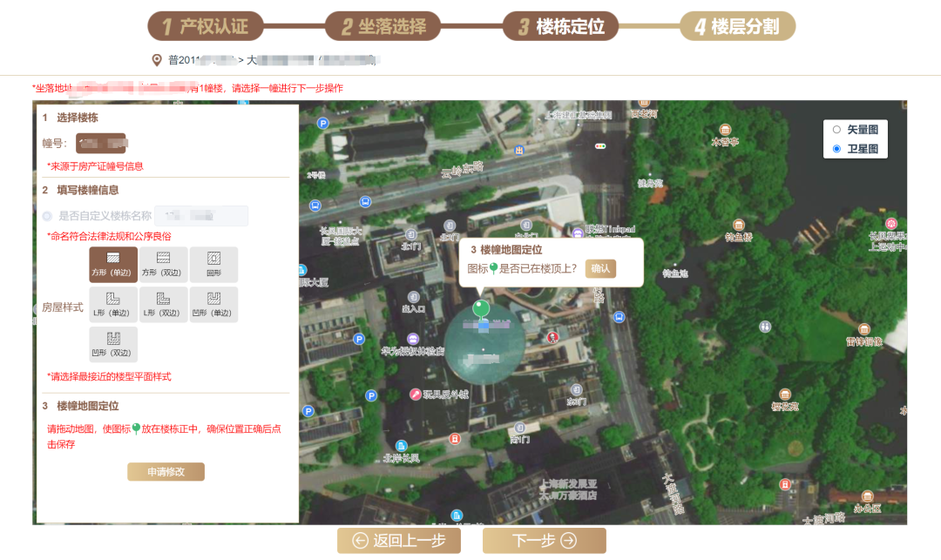Viewport: 941px width, 560px height.
Task: Click the green location pin on map
Action: 479,307
